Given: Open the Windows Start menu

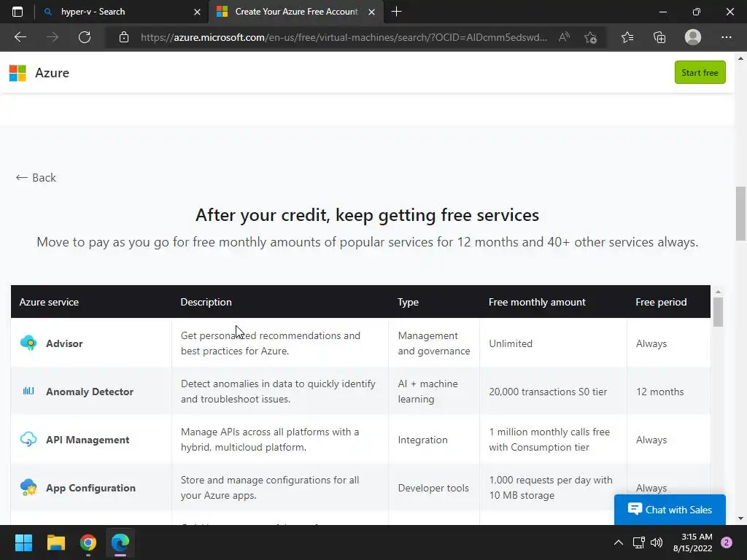Looking at the screenshot, I should pyautogui.click(x=23, y=542).
